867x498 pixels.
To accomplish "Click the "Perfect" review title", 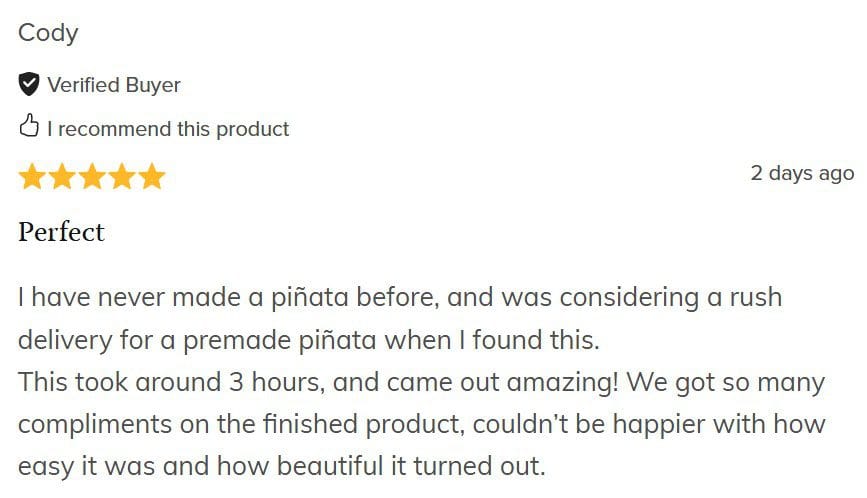I will tap(61, 232).
